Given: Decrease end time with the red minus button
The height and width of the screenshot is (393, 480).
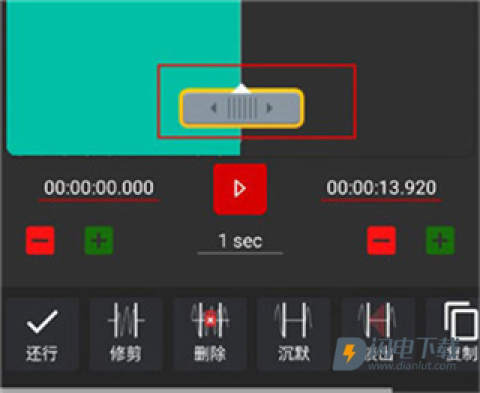Looking at the screenshot, I should point(381,240).
